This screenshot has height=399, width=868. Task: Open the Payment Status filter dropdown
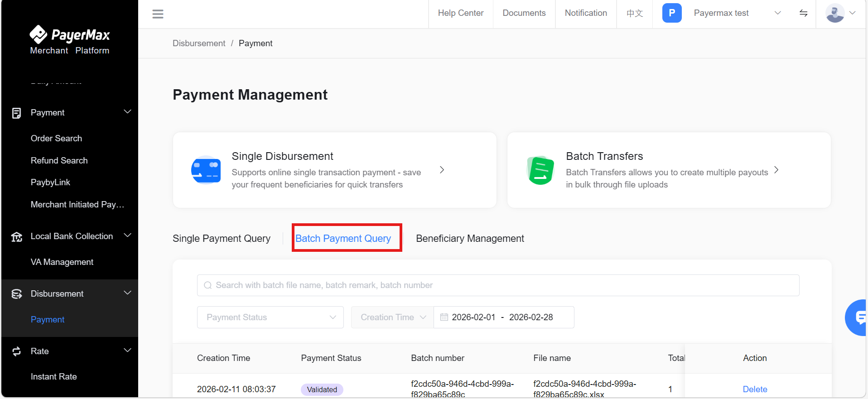click(x=270, y=317)
